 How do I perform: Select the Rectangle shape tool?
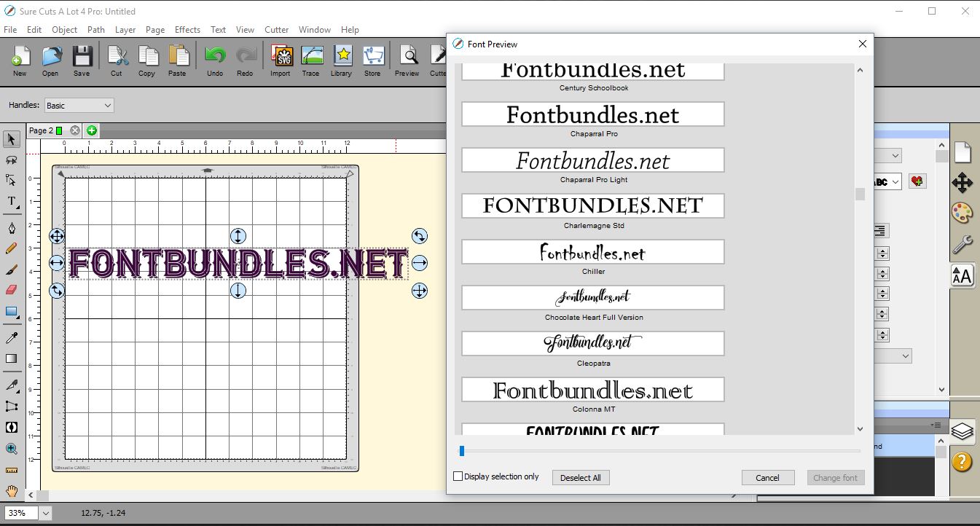(x=12, y=311)
